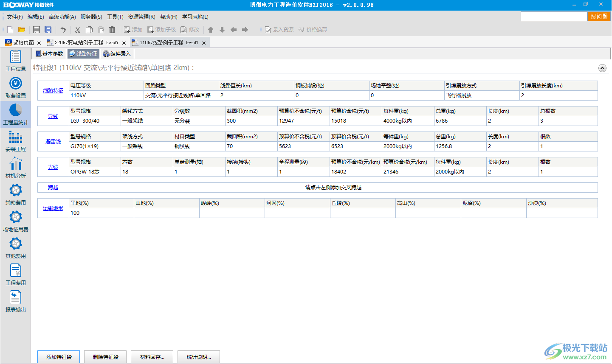Open 安装工程 in the sidebar

point(16,141)
